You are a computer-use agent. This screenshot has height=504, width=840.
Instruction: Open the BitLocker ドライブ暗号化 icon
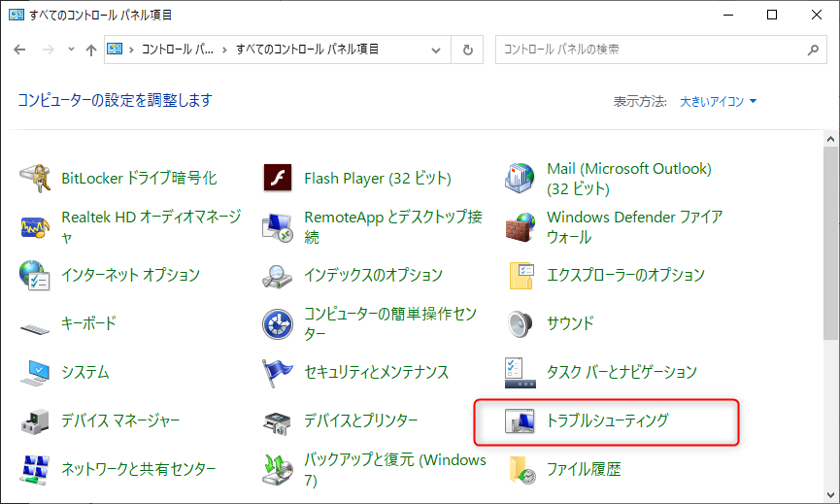pyautogui.click(x=35, y=179)
